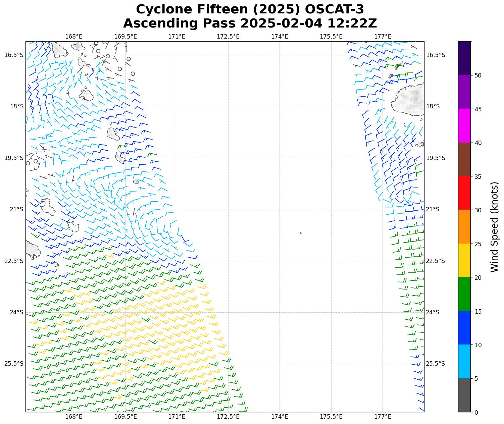Click the dark purple top colorbar segment
The image size is (504, 424).
tap(464, 58)
